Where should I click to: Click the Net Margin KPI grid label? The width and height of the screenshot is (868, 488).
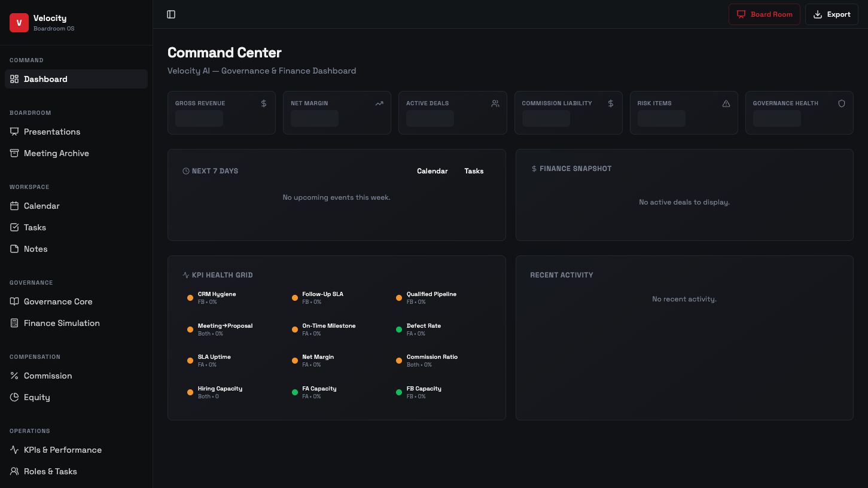tap(318, 357)
